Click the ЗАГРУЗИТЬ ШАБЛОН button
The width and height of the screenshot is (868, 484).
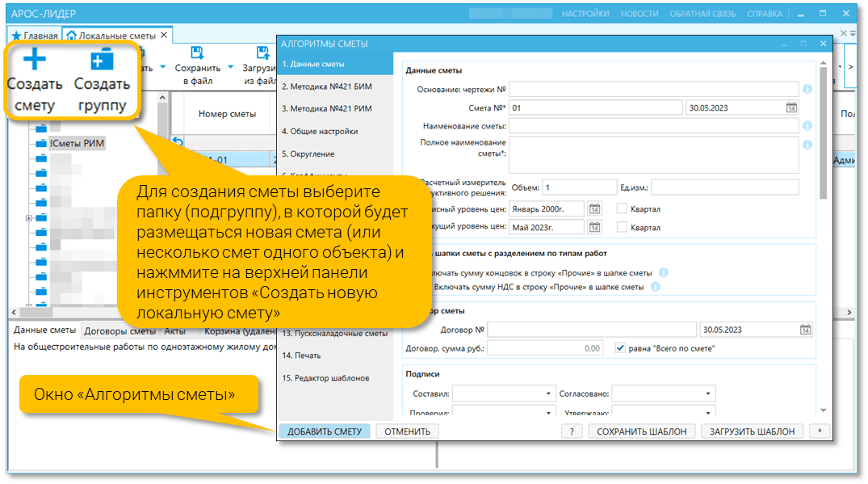pos(752,431)
